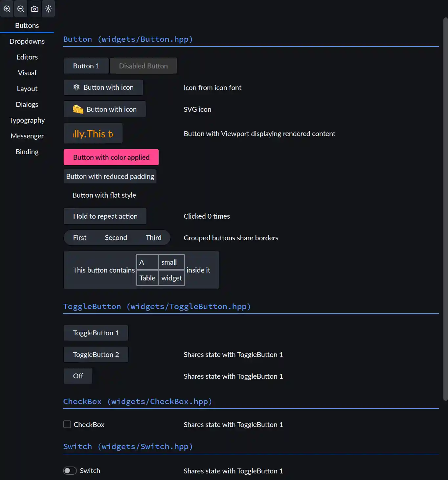This screenshot has height=480, width=448.
Task: Click the cheese SVG icon button
Action: (x=104, y=109)
